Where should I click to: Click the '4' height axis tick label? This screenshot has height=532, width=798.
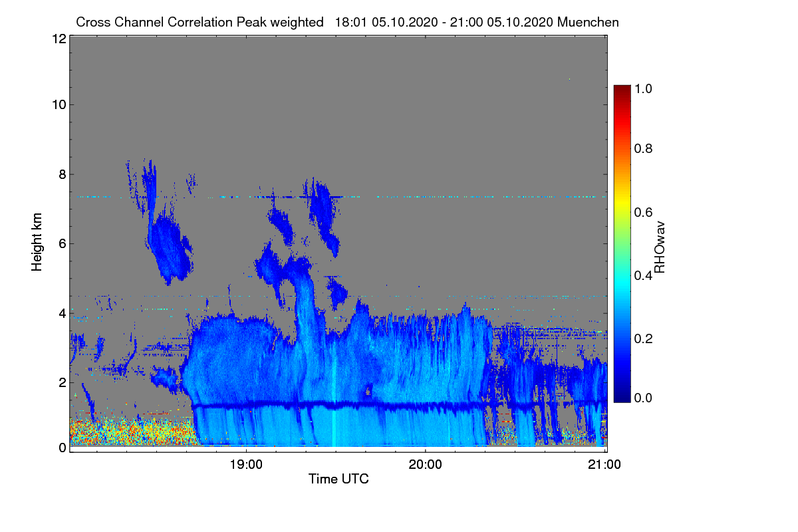tap(62, 313)
